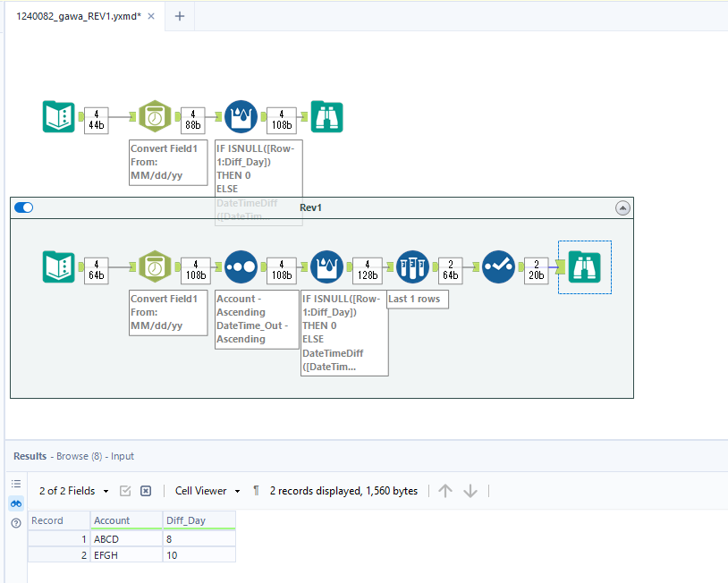Click the Diff_Day column header

pos(199,520)
